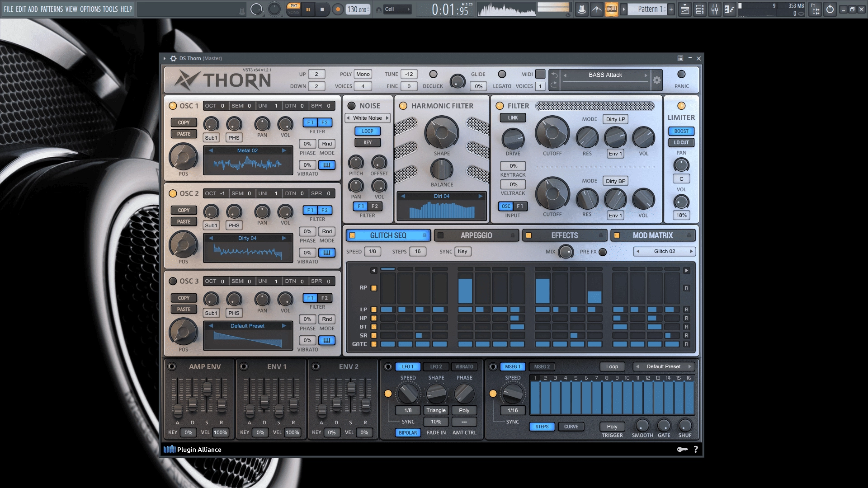Open the DS Thorn plugin options gear icon
The height and width of the screenshot is (488, 868).
coord(173,58)
